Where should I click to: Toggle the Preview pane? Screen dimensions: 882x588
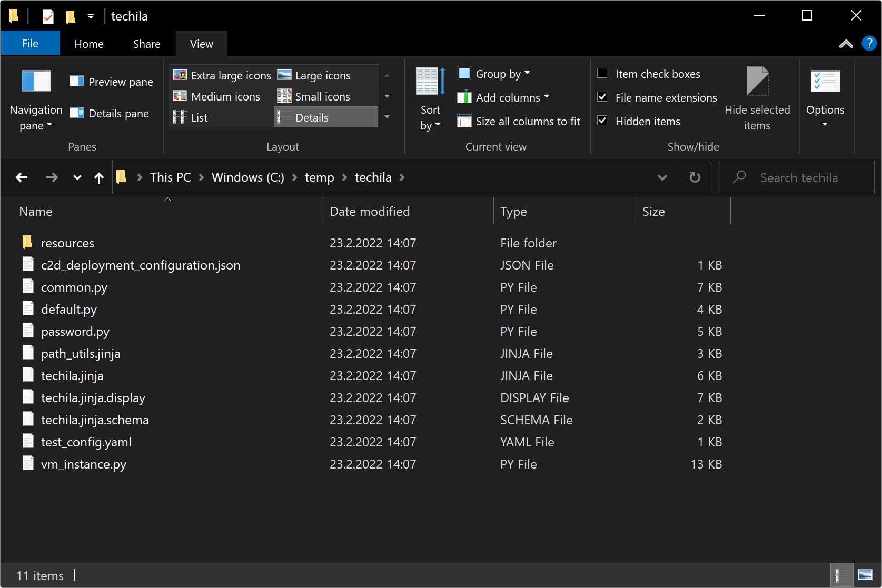click(x=111, y=82)
